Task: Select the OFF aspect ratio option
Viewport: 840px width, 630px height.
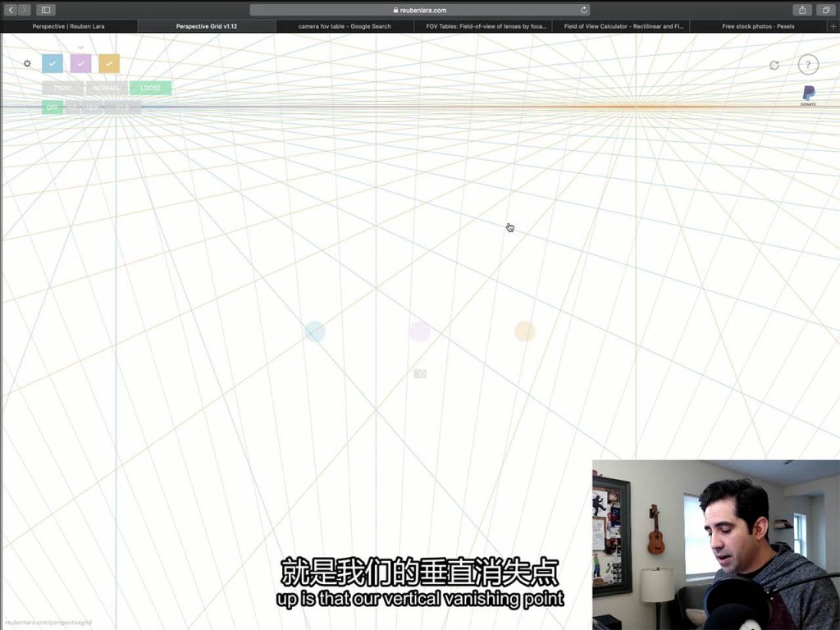Action: click(x=52, y=107)
